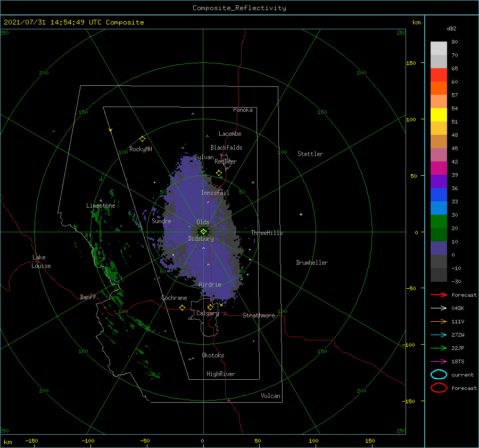479x448 pixels.
Task: Click the Innisfail city label
Action: point(215,193)
